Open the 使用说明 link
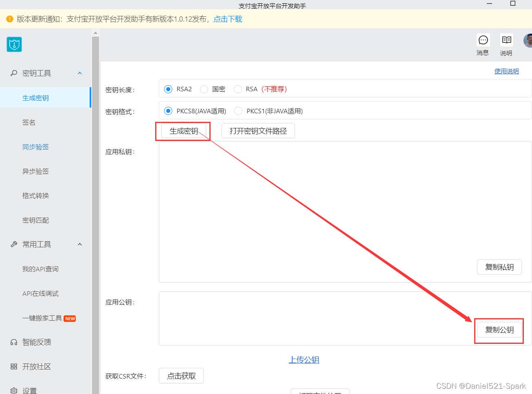This screenshot has width=532, height=394. (507, 71)
